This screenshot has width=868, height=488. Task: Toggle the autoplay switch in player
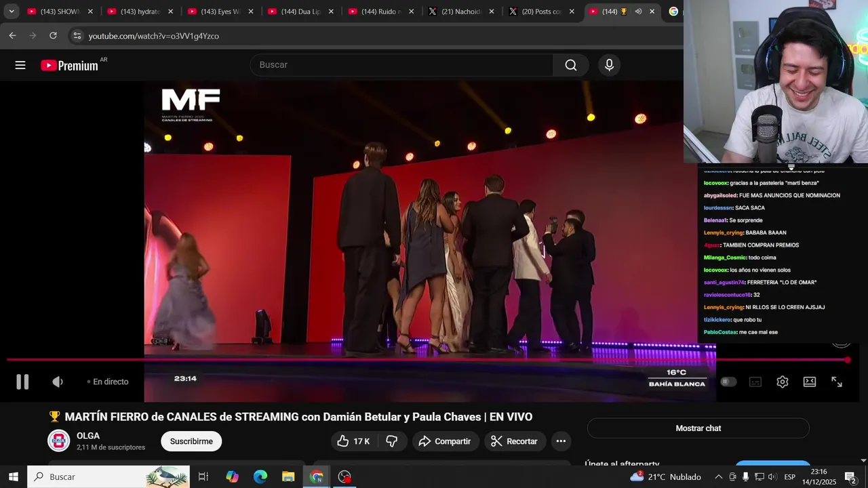(728, 382)
